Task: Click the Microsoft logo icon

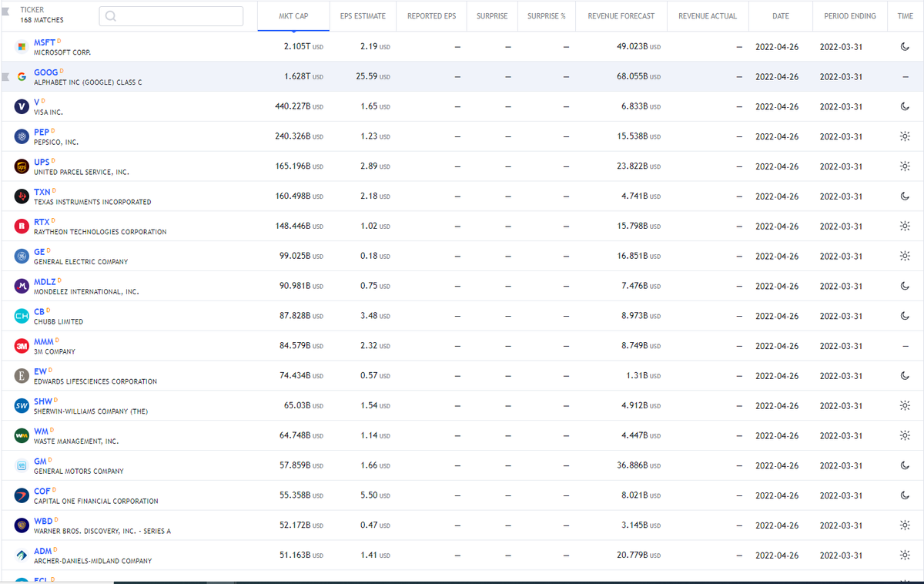Action: (x=22, y=47)
